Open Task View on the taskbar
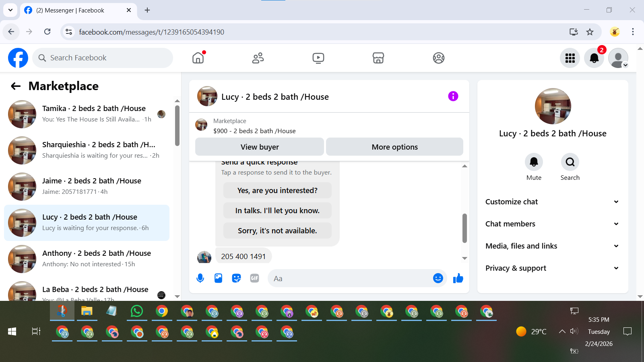The width and height of the screenshot is (644, 362). click(36, 331)
